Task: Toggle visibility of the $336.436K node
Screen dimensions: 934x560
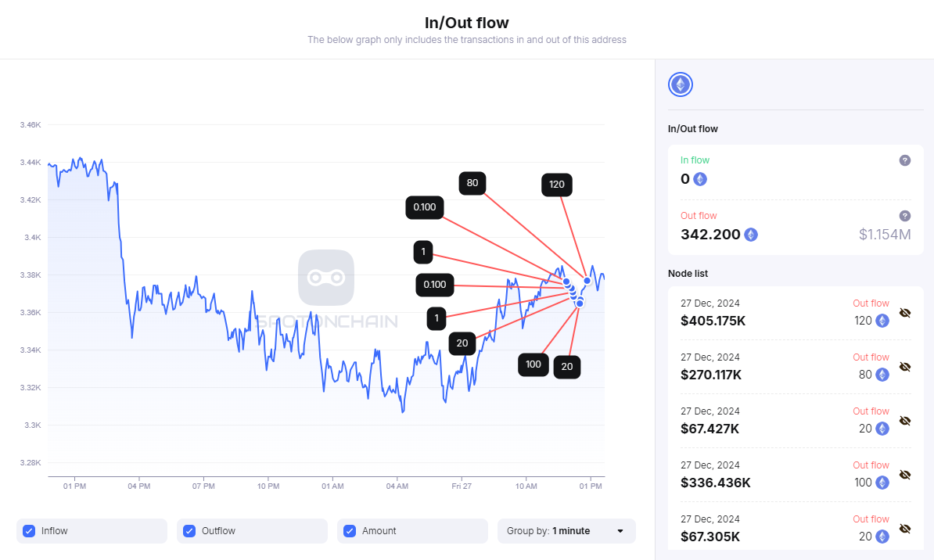Action: tap(905, 475)
